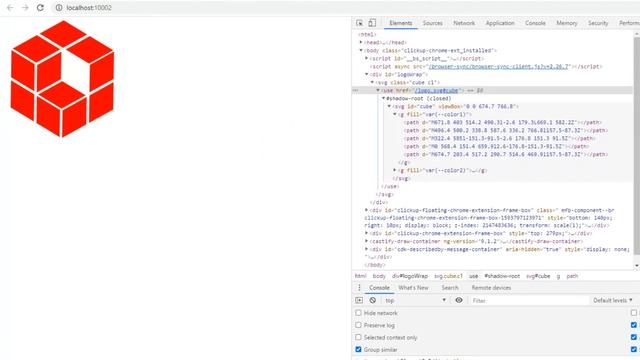The image size is (640, 360).
Task: Collapse the body element node
Action: click(x=361, y=51)
